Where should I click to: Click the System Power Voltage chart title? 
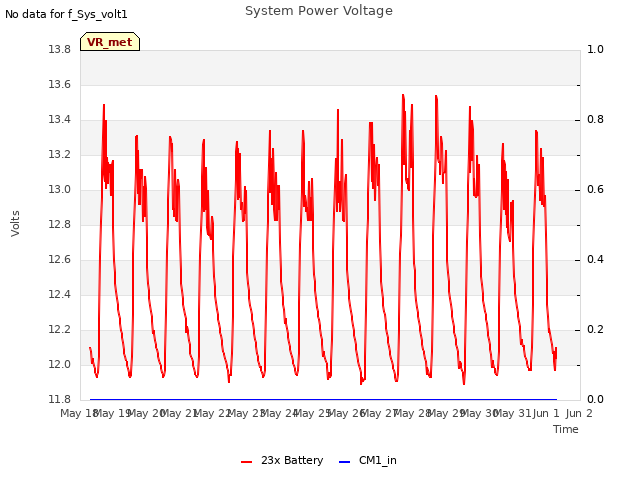pyautogui.click(x=319, y=11)
